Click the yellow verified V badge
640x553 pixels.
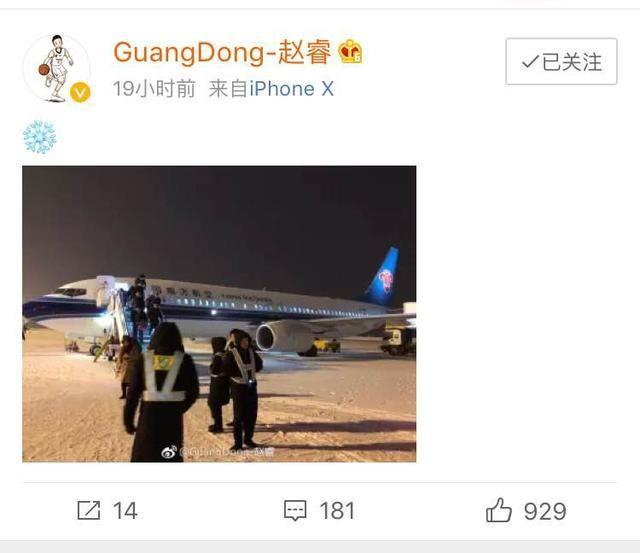(80, 93)
